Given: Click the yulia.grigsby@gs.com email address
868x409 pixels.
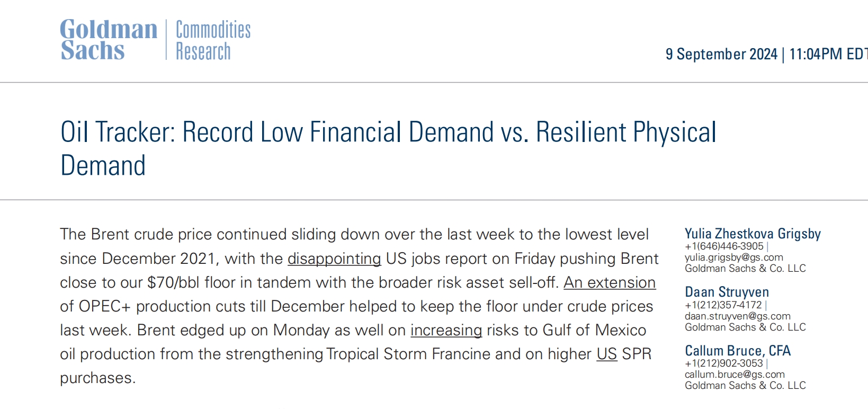Looking at the screenshot, I should [x=733, y=257].
